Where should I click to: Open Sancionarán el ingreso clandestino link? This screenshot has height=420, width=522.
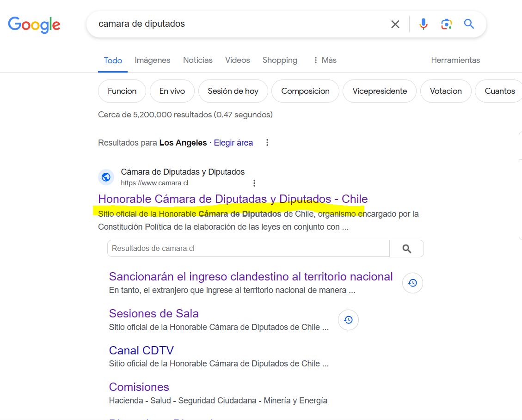pyautogui.click(x=251, y=277)
